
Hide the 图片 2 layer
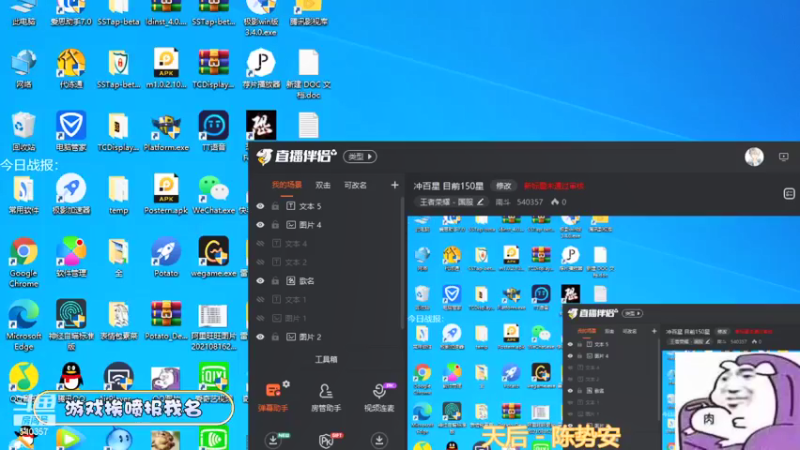pyautogui.click(x=260, y=337)
